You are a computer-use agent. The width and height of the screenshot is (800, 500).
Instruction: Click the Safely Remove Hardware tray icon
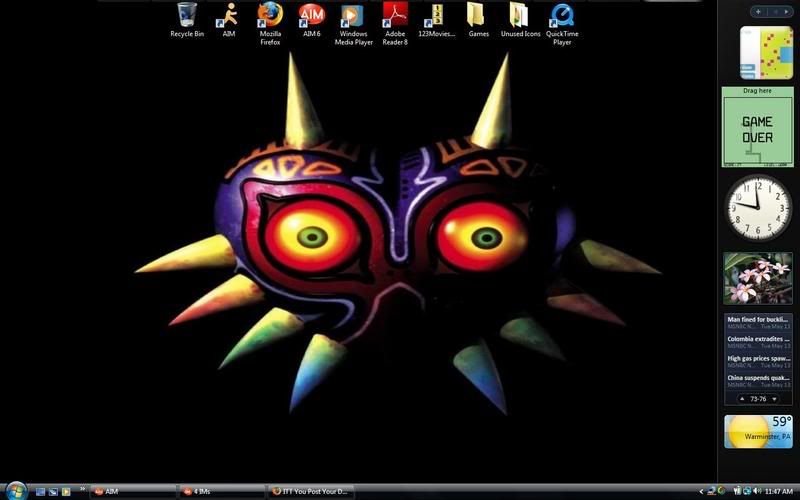[x=711, y=492]
